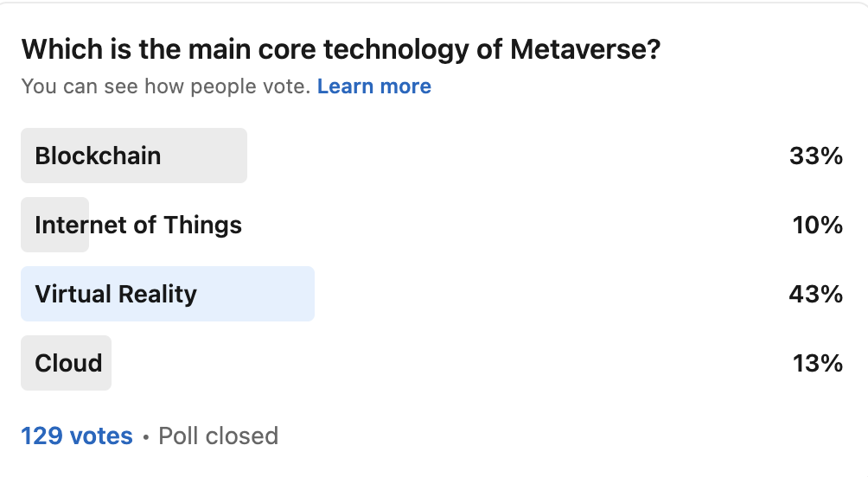868x477 pixels.
Task: Click the 33% result for Blockchain
Action: click(x=815, y=156)
